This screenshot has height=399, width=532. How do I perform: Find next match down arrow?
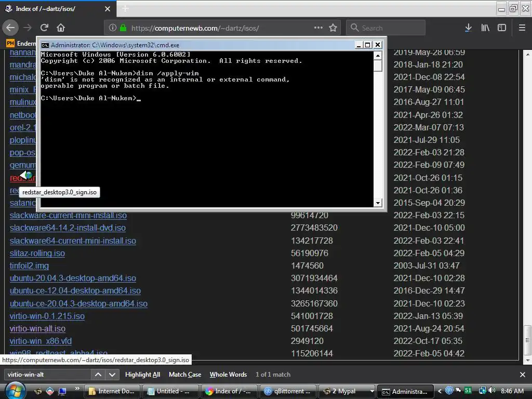(x=112, y=375)
